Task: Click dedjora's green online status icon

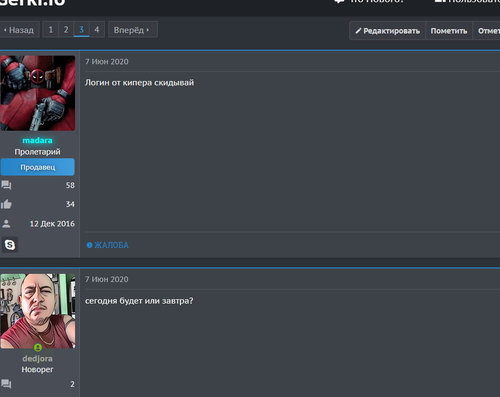Action: 38,348
